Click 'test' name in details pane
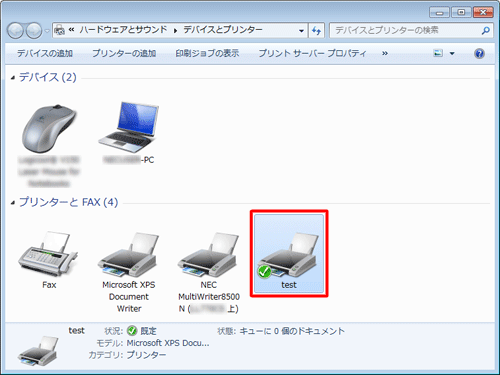The image size is (500, 375). (x=77, y=331)
